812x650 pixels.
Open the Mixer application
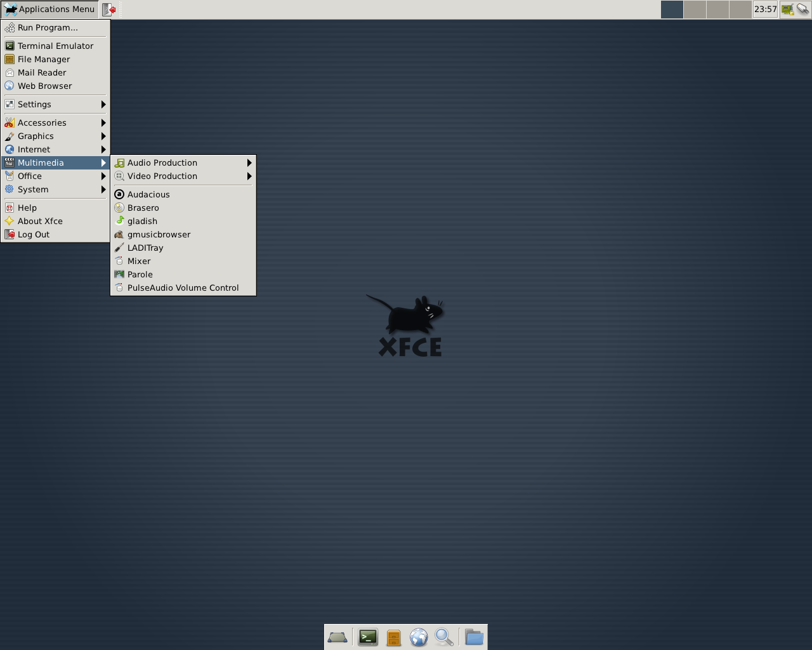point(183,261)
